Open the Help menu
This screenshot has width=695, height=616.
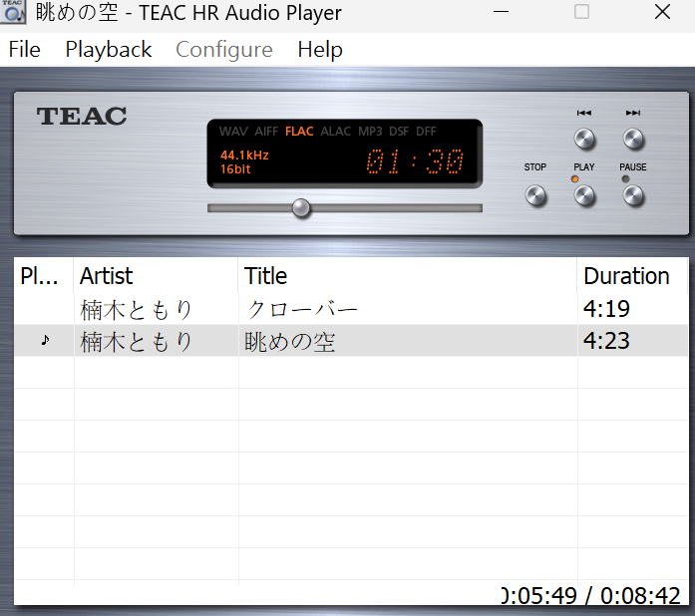tap(320, 49)
